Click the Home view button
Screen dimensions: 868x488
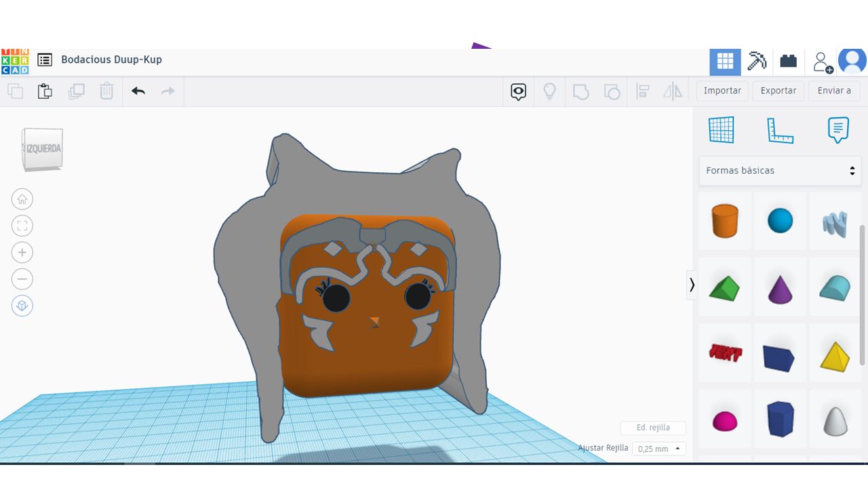pos(22,199)
